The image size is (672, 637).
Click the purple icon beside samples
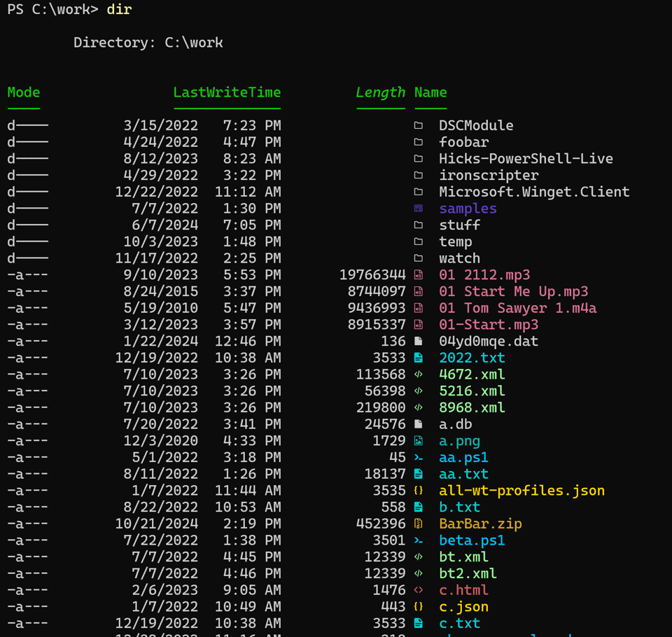click(419, 209)
